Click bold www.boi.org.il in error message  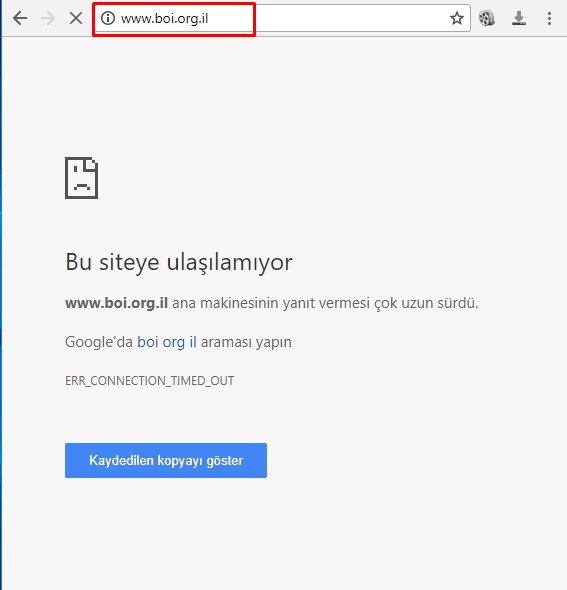[116, 303]
